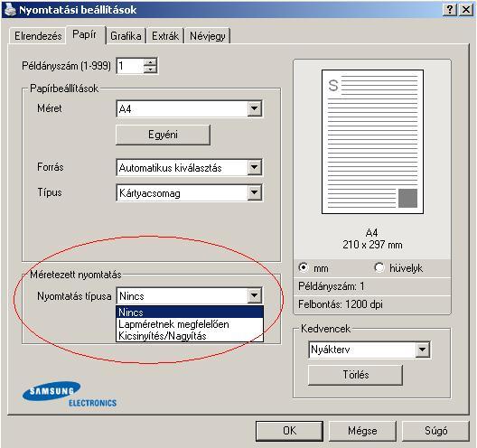Screen dimensions: 477x448
Task: Open the Típus paper type dropdown
Action: click(255, 192)
